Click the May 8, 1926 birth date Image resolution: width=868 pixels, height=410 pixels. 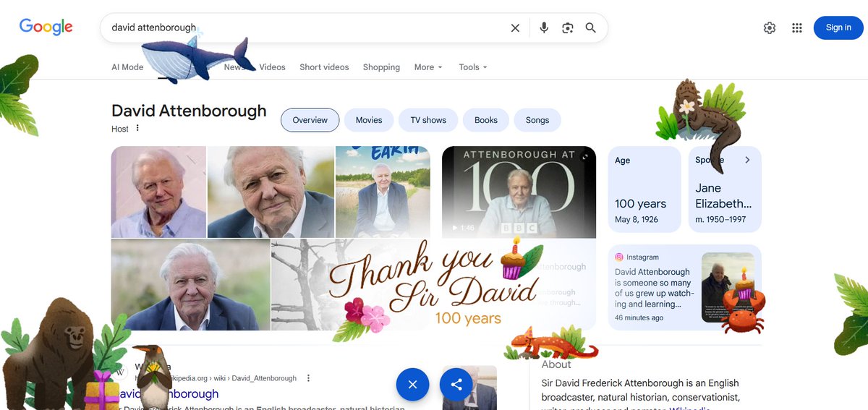click(x=637, y=219)
